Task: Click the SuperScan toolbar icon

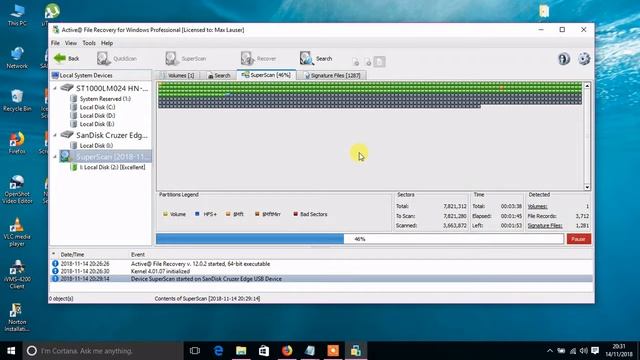Action: point(172,58)
